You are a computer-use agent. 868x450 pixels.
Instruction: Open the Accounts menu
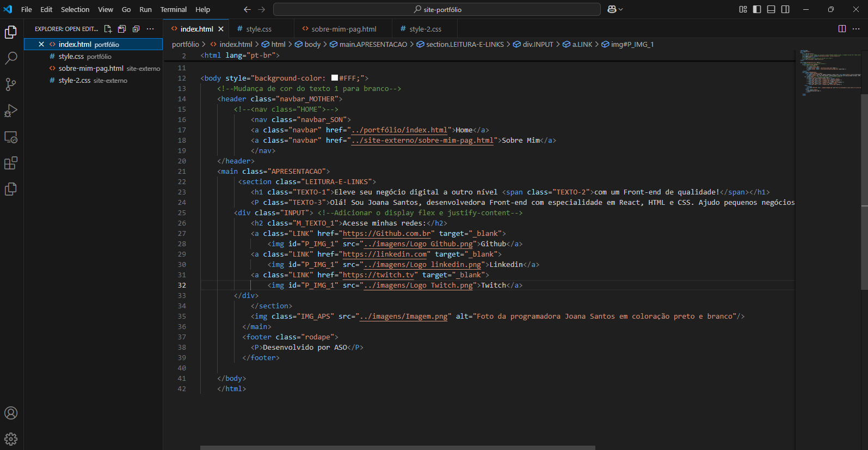[11, 413]
